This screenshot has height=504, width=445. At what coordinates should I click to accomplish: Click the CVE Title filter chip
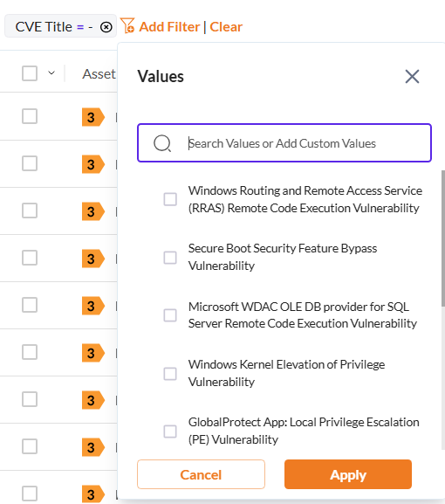pyautogui.click(x=60, y=26)
